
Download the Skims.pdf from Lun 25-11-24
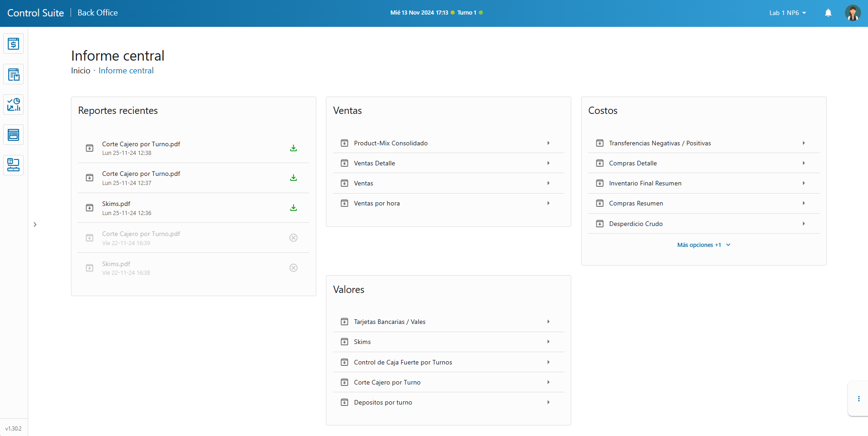point(293,208)
